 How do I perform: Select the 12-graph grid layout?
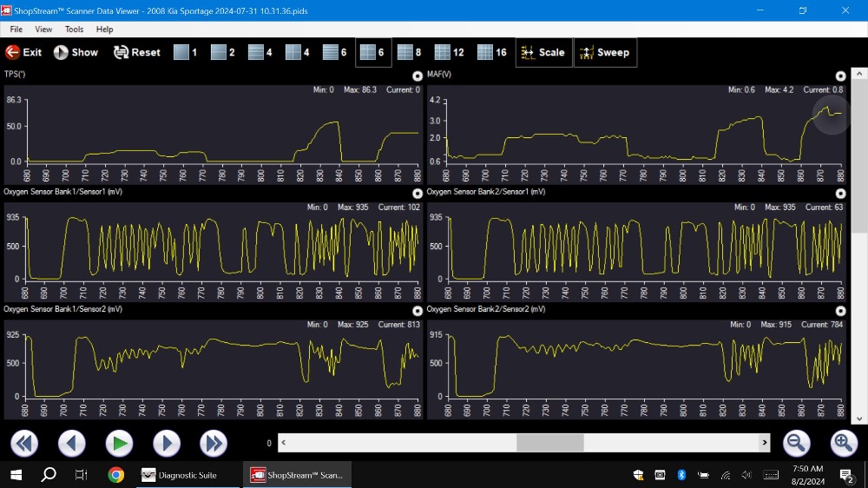pyautogui.click(x=449, y=52)
